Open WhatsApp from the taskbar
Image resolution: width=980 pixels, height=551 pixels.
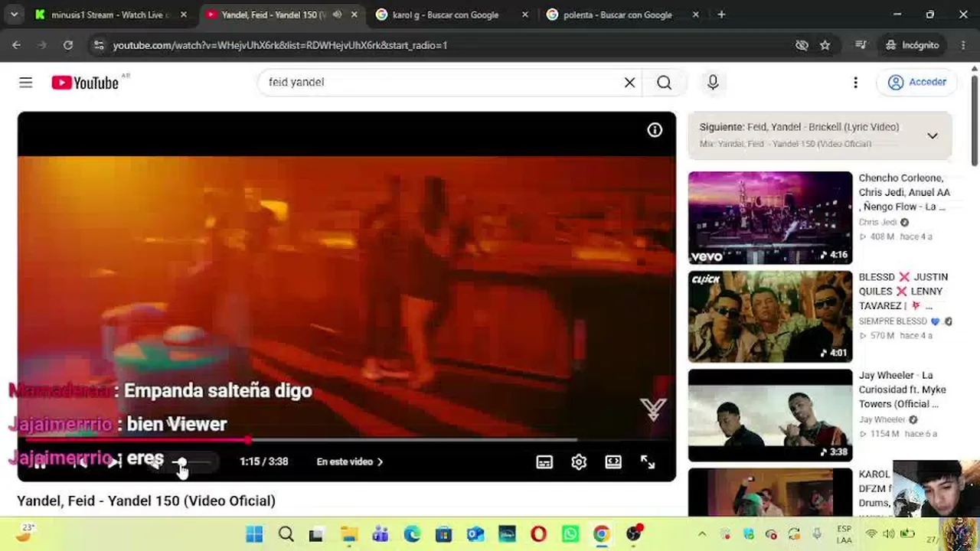570,534
